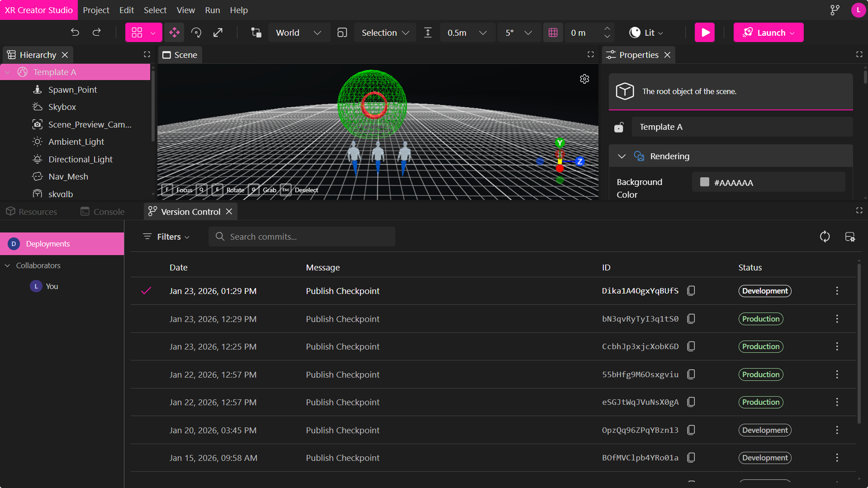Viewport: 868px width, 488px height.
Task: Select the scale tool in the toolbar
Action: coord(218,33)
